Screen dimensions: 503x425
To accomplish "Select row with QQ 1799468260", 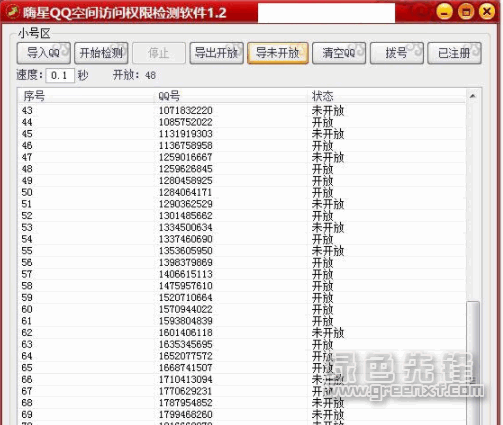I will tap(242, 414).
